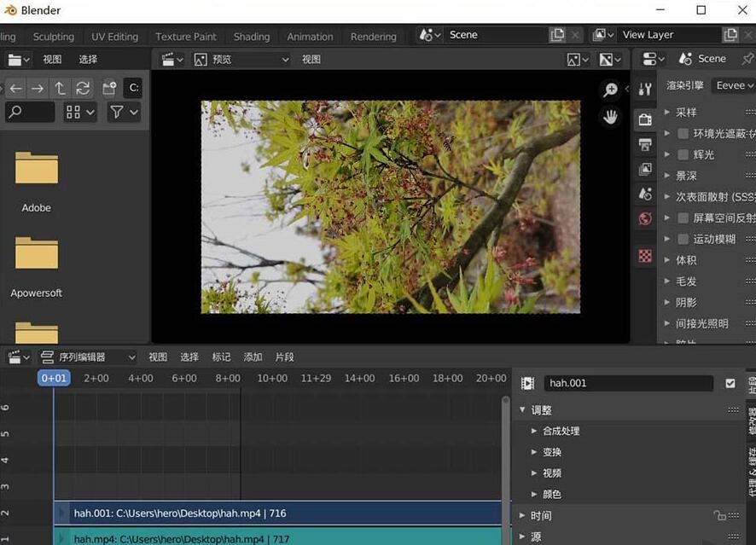Open the Render properties tab (camera icon)

644,119
